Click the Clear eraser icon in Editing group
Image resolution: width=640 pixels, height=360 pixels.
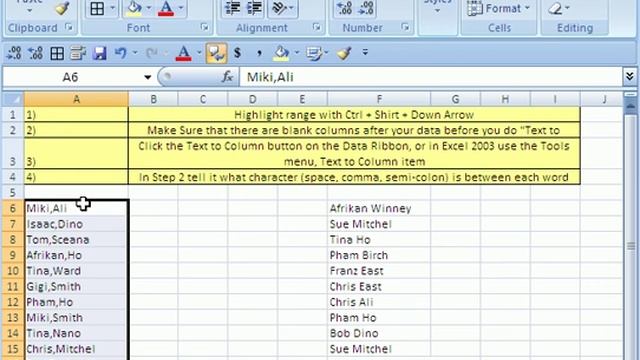tap(555, 8)
